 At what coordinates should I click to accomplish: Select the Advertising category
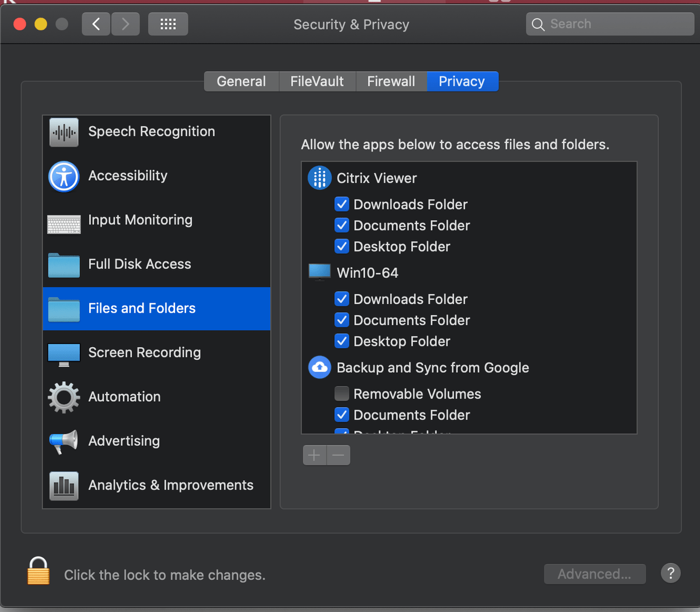pyautogui.click(x=124, y=441)
